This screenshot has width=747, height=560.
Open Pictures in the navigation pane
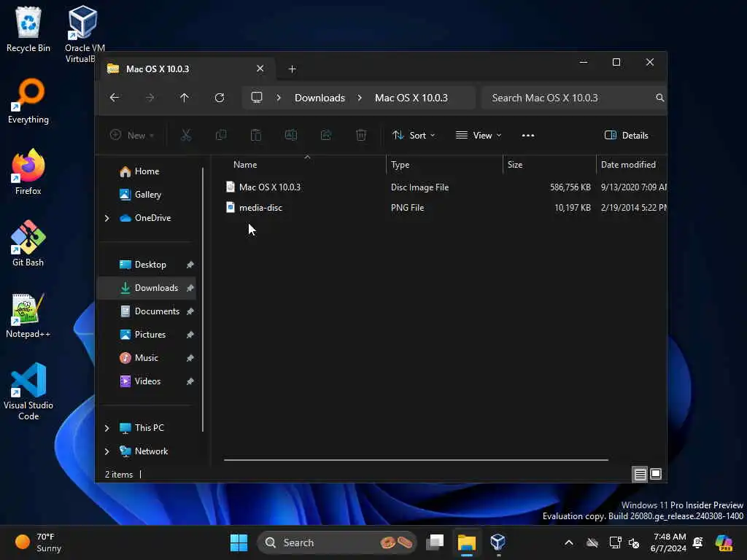(146, 335)
